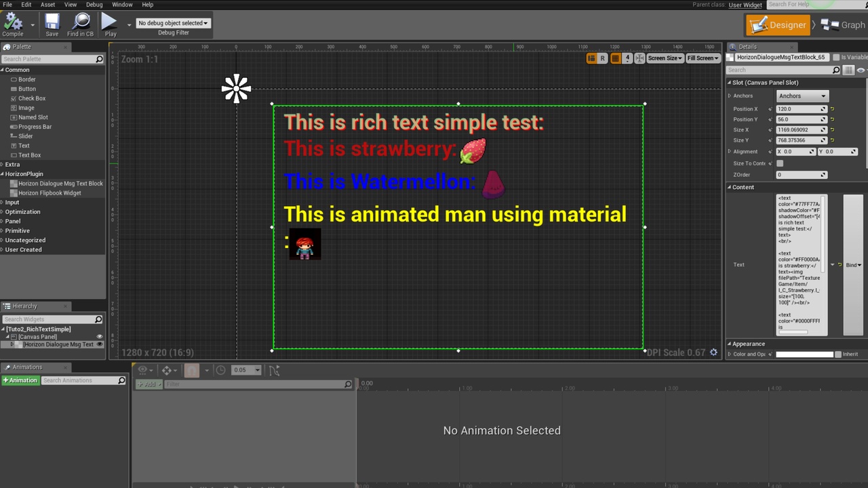The width and height of the screenshot is (868, 488).
Task: Reset Position X to default
Action: coord(832,109)
